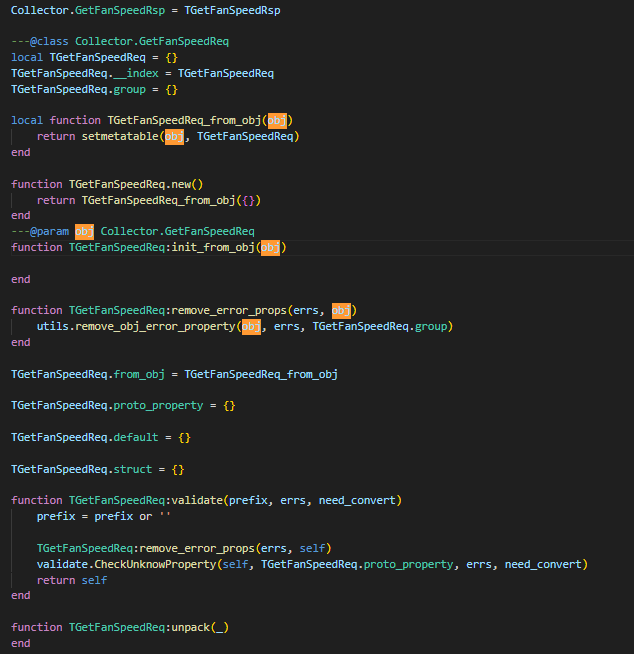Image resolution: width=634 pixels, height=654 pixels.
Task: Click the 'return self' statement
Action: 72,580
